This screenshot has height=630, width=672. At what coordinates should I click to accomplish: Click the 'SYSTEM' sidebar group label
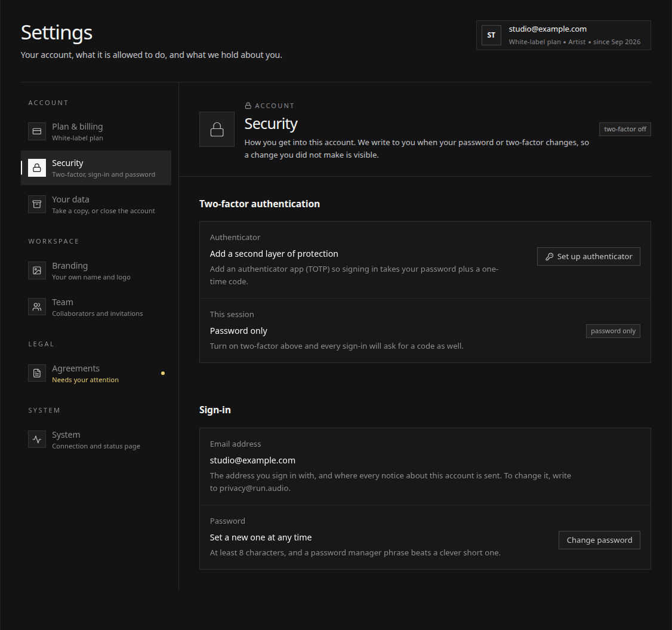tap(44, 410)
